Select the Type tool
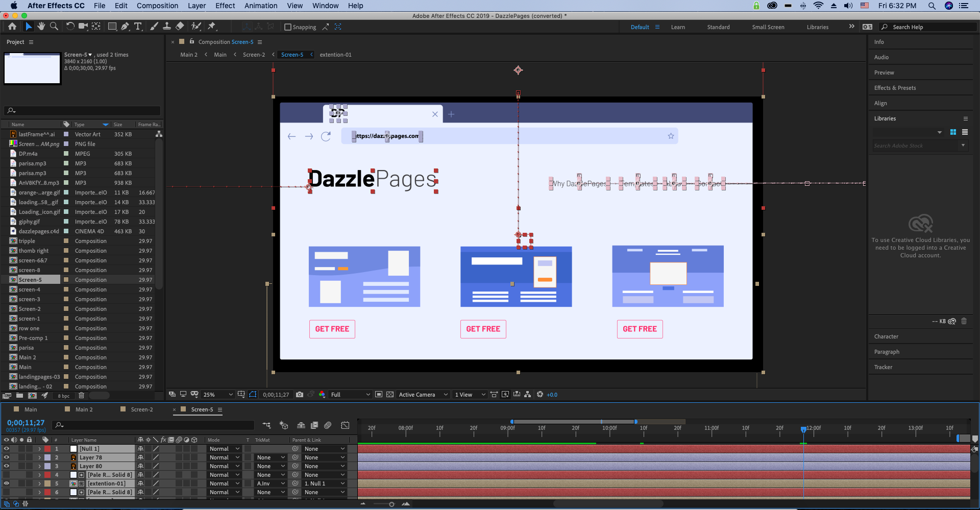 click(x=138, y=27)
